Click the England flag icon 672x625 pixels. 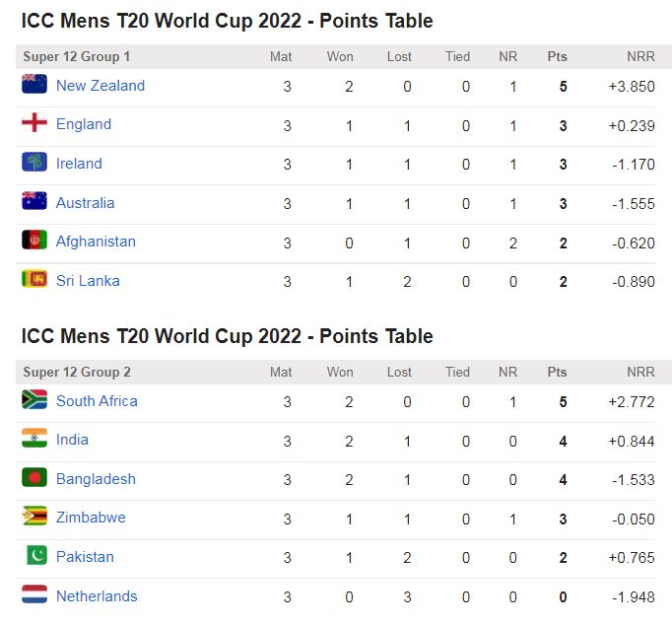[34, 123]
